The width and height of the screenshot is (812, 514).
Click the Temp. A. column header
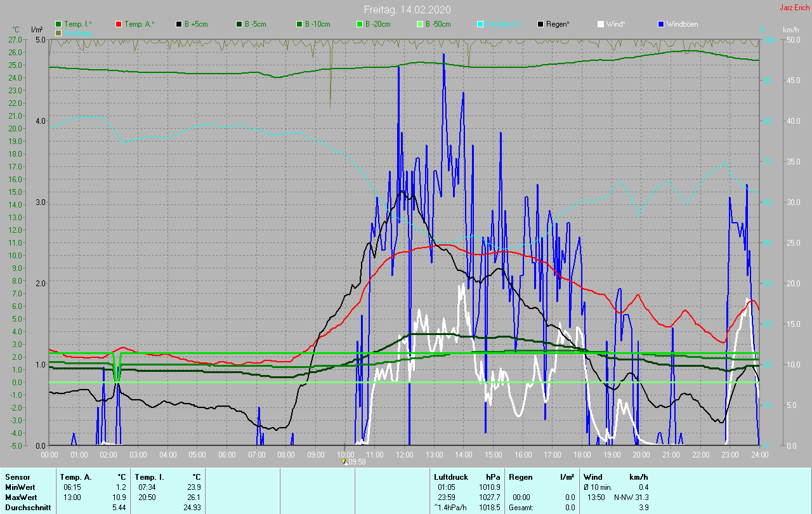coord(76,477)
